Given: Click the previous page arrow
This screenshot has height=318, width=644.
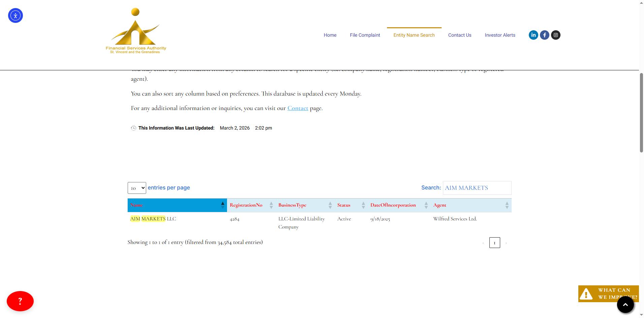Looking at the screenshot, I should pyautogui.click(x=483, y=243).
